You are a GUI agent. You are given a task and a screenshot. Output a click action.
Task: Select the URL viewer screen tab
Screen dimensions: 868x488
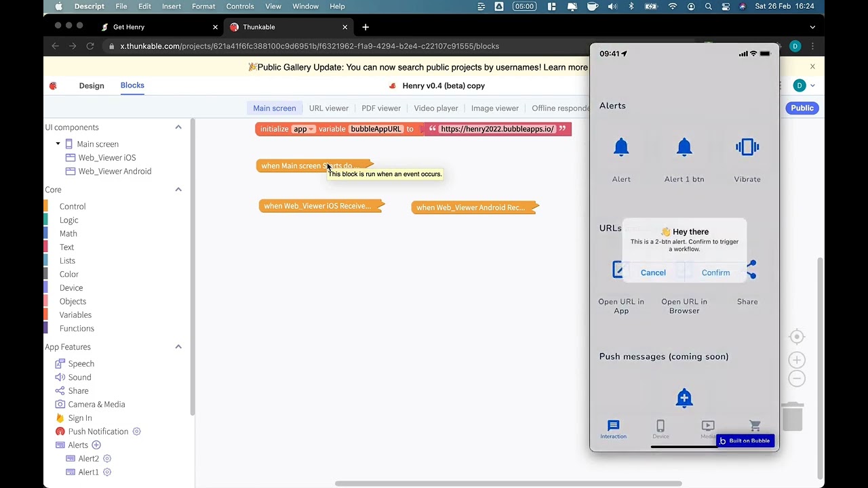point(329,108)
